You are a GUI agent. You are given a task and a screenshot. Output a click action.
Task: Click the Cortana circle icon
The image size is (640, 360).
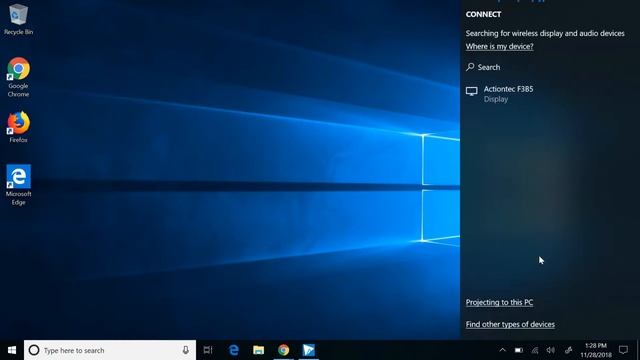pos(34,350)
